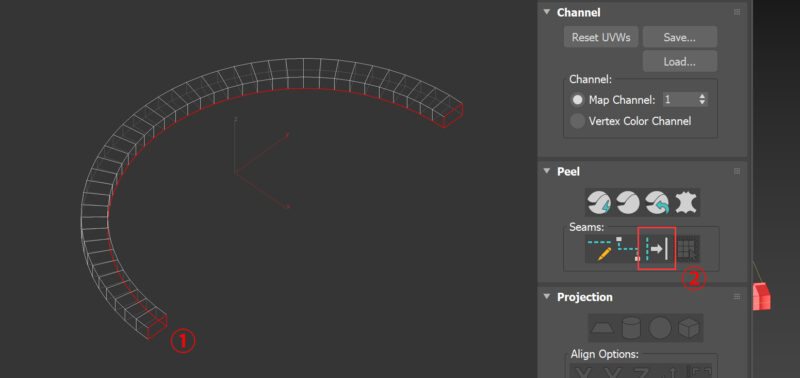Collapse the Channel rollout

click(546, 12)
